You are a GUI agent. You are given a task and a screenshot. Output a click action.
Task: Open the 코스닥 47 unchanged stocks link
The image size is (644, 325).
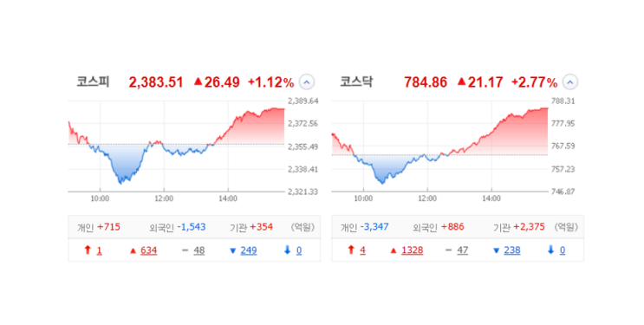pos(463,250)
